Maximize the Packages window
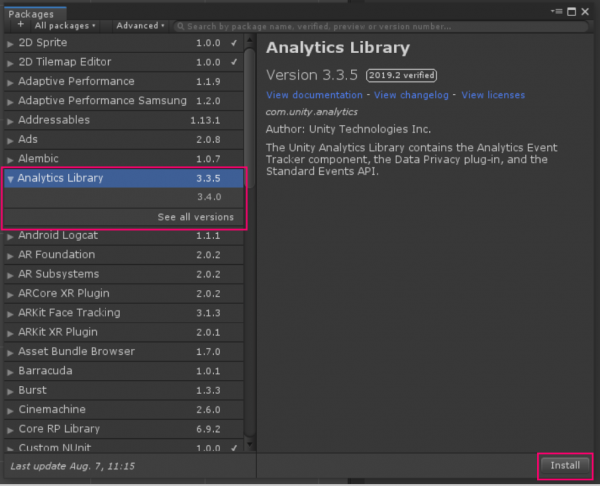This screenshot has height=486, width=600. (x=571, y=12)
